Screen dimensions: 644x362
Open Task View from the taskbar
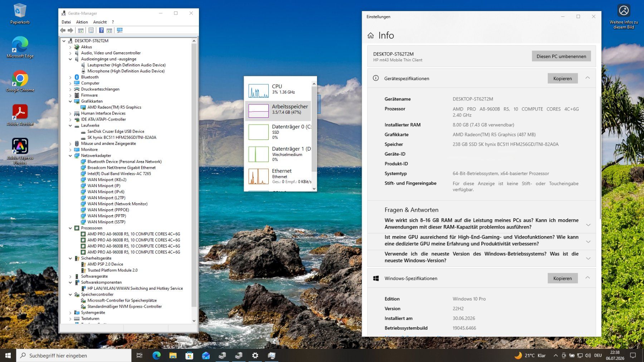click(140, 355)
